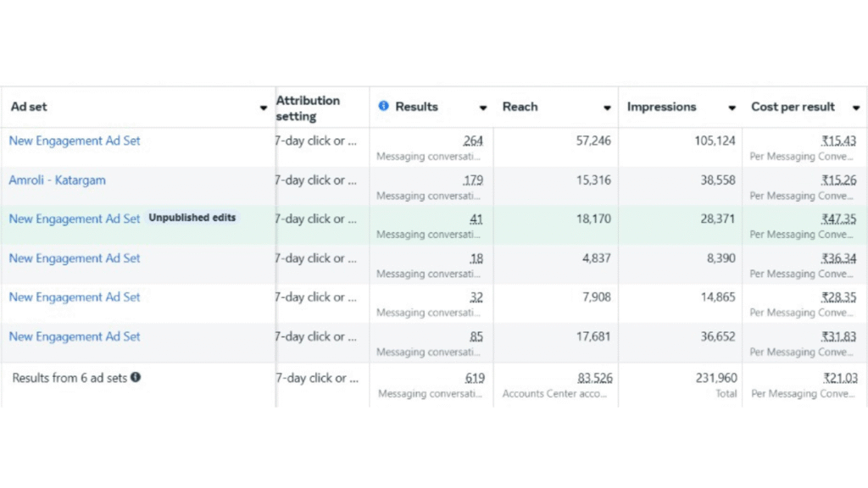Click the 179 results value for Amroli
868x488 pixels.
(473, 180)
